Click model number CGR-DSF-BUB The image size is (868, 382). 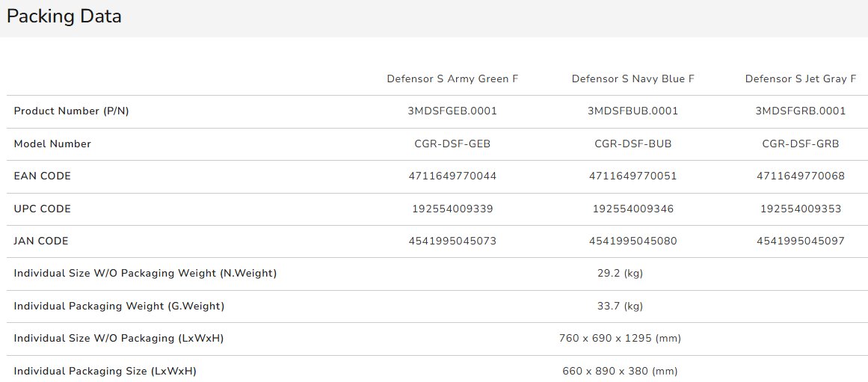[633, 144]
